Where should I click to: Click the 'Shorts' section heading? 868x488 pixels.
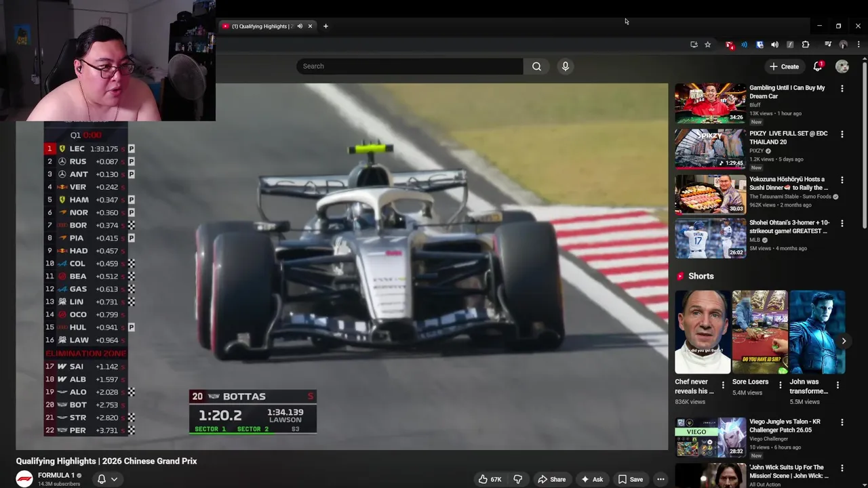pos(701,277)
